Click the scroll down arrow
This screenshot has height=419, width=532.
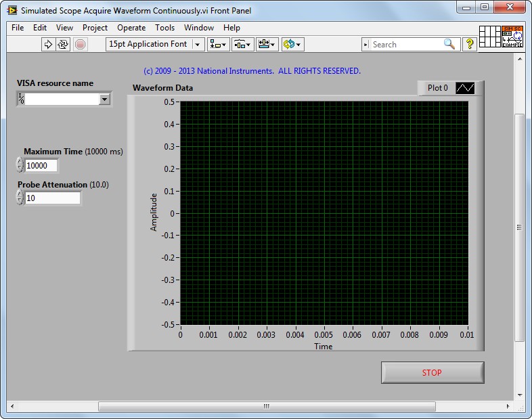[x=519, y=395]
